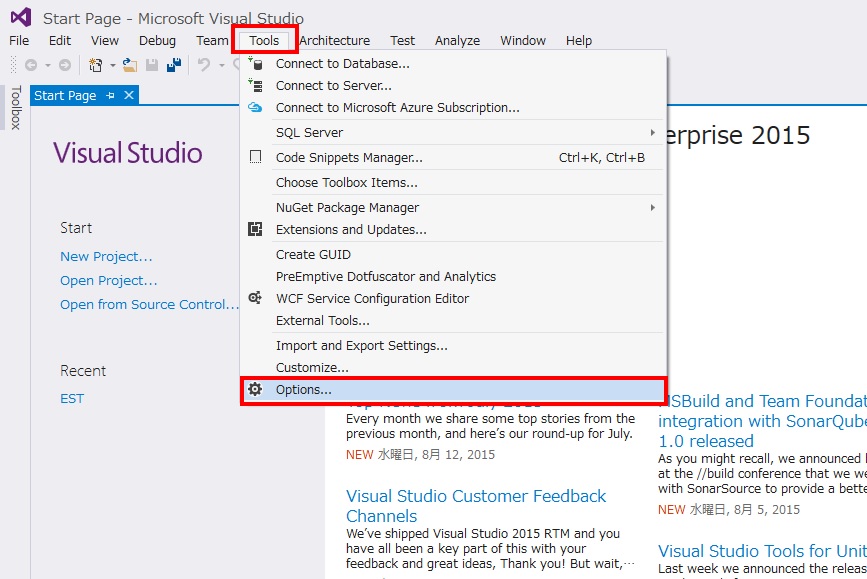Open Import and Export Settings
Image resolution: width=867 pixels, height=579 pixels.
coord(453,346)
